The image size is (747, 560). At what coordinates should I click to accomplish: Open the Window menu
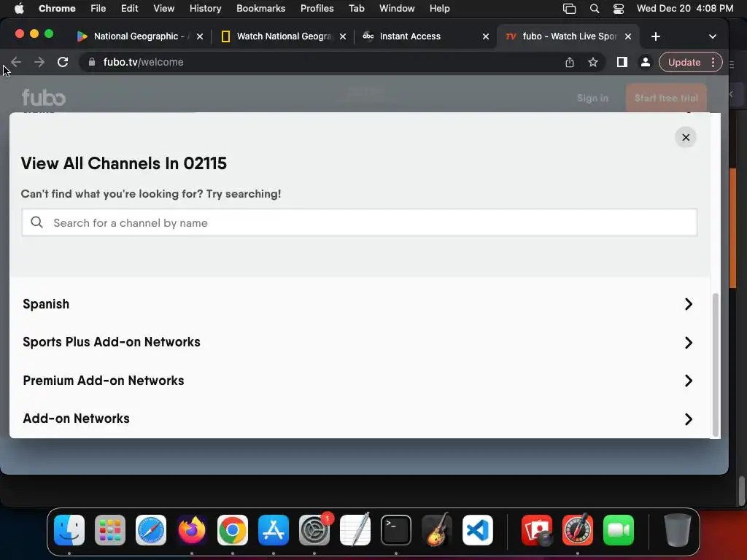pyautogui.click(x=397, y=8)
